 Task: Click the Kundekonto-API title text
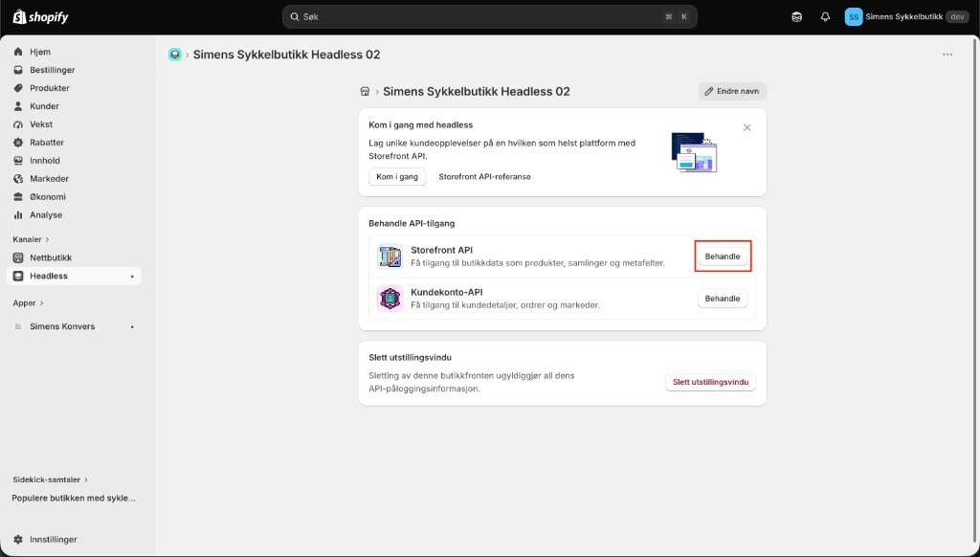pyautogui.click(x=446, y=292)
